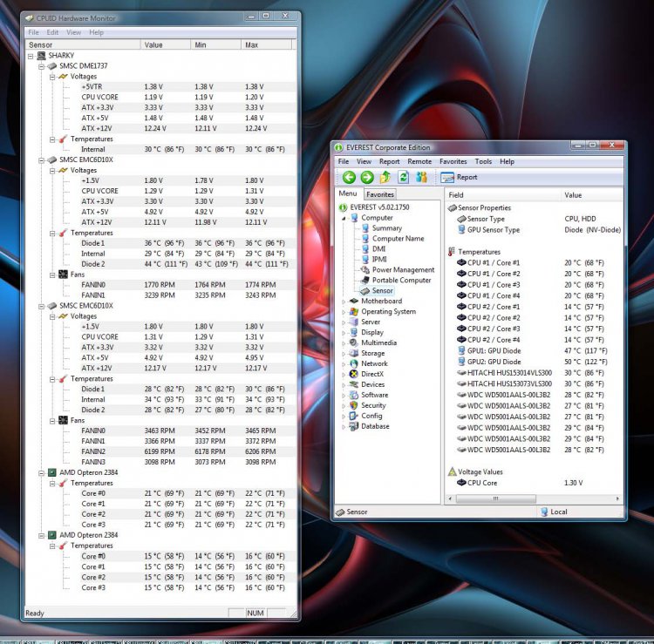Click the Display icon in EVEREST tree
The height and width of the screenshot is (644, 654).
354,332
